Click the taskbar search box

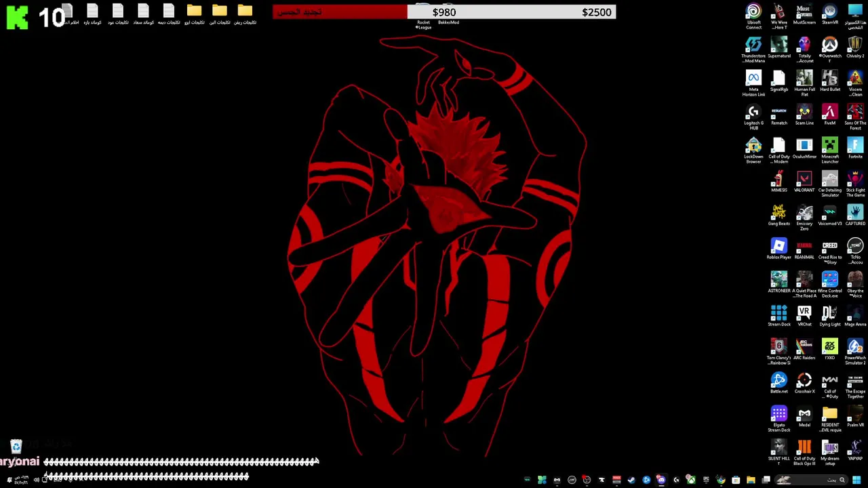click(x=811, y=480)
